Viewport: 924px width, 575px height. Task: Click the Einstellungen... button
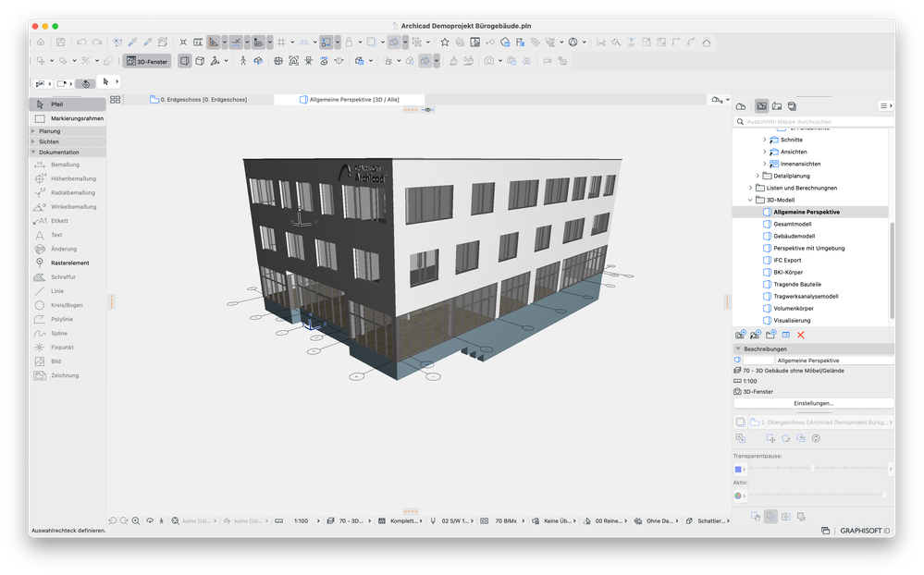tap(813, 403)
